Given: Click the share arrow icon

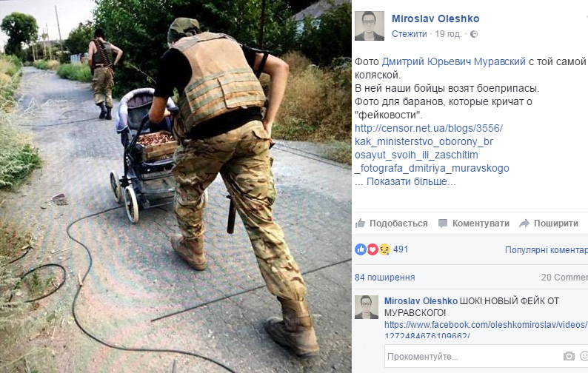Looking at the screenshot, I should pyautogui.click(x=524, y=224).
